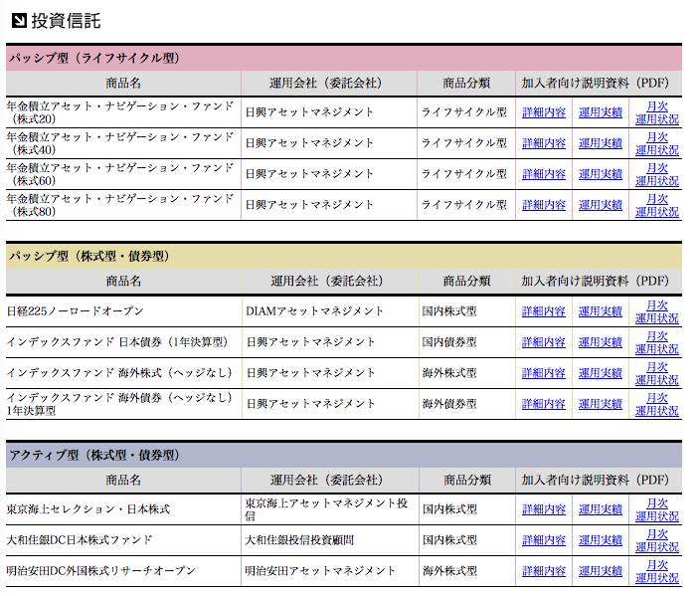
Task: Open 運用実績 for ナビゲーション・ファンド(株式40)
Action: point(601,143)
